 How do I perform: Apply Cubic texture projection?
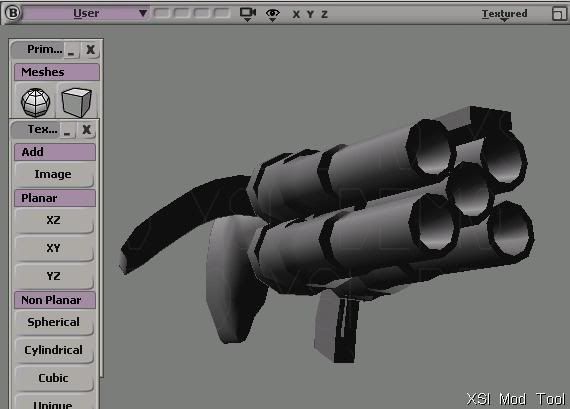coord(53,378)
